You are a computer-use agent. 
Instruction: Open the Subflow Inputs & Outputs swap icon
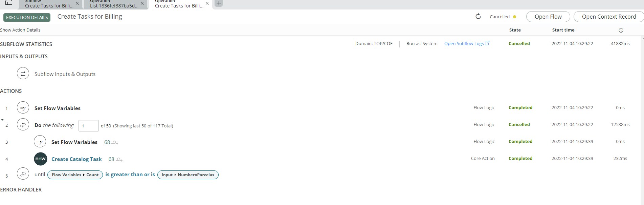[x=23, y=74]
